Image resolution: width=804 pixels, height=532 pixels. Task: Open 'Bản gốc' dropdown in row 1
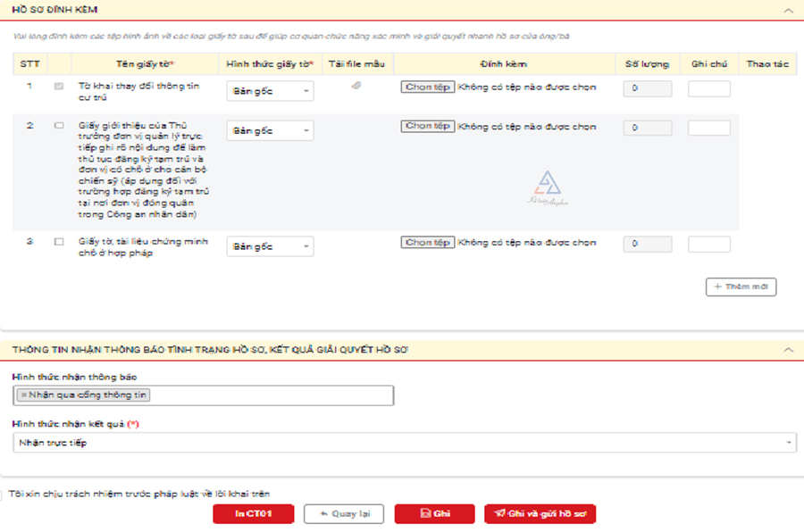coord(270,91)
